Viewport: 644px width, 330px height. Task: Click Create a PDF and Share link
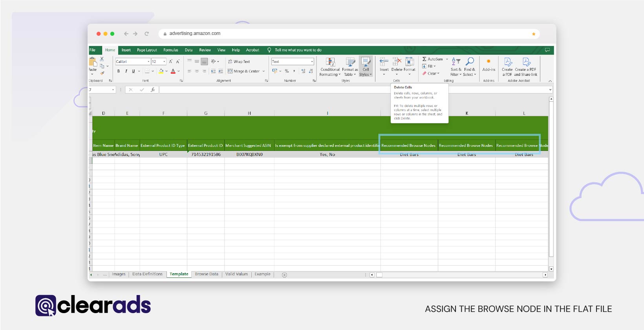(526, 67)
